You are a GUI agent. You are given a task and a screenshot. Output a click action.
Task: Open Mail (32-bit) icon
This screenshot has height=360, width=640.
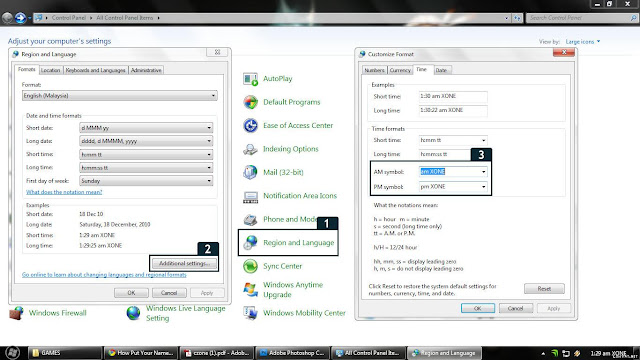[250, 172]
